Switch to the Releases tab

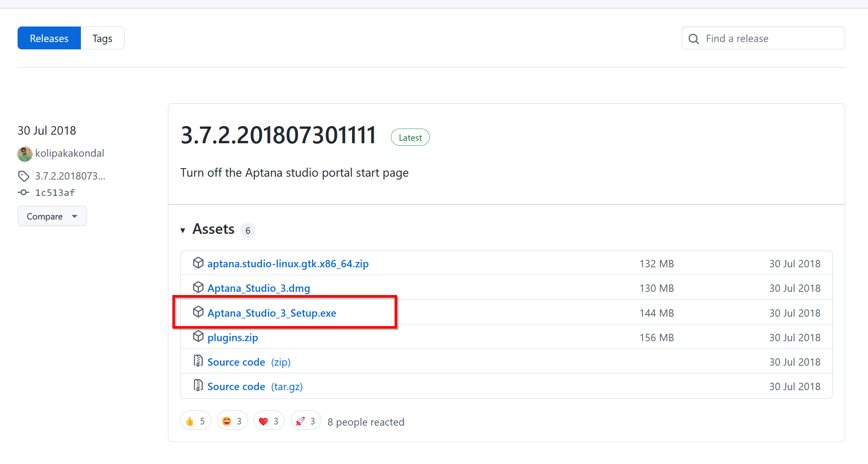click(49, 38)
